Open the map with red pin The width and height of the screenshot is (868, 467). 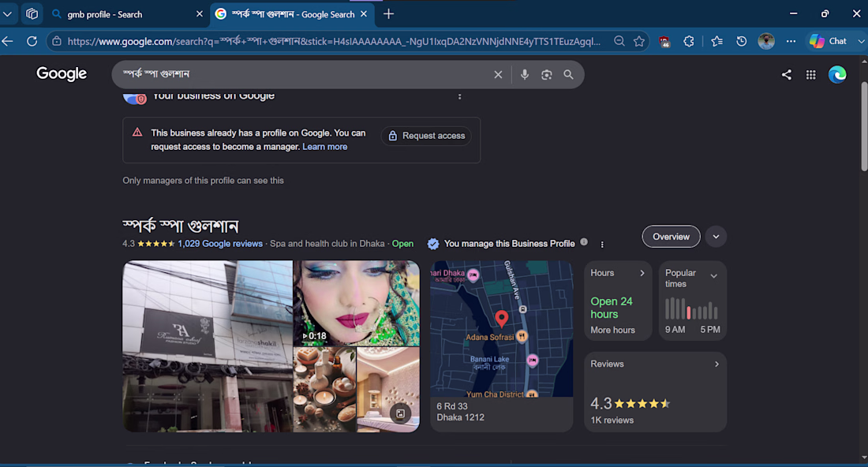(502, 329)
